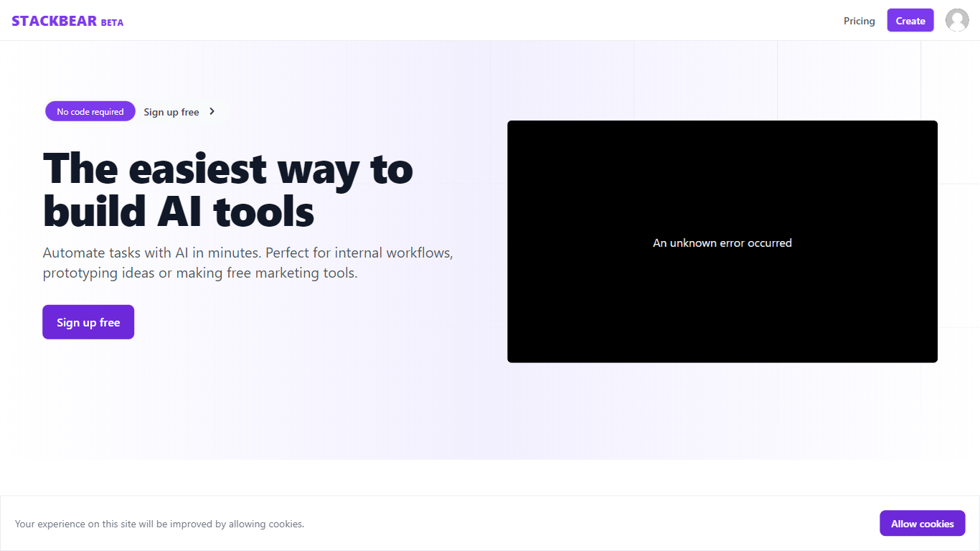Open the Pricing page

(x=859, y=21)
